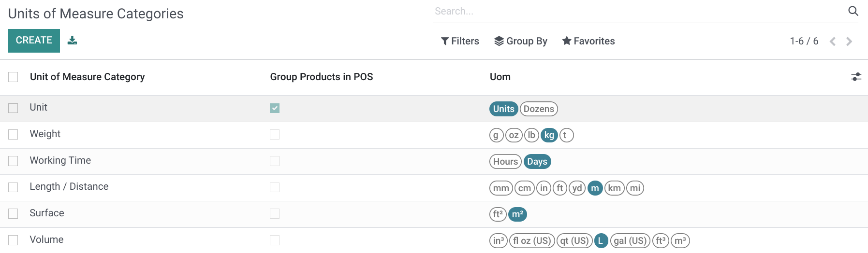This screenshot has width=868, height=253.
Task: Click the search magnifier icon
Action: tap(853, 11)
